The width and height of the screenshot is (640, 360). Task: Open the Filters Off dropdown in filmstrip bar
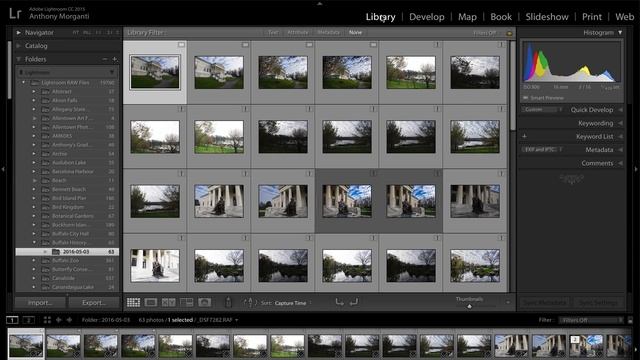(591, 320)
